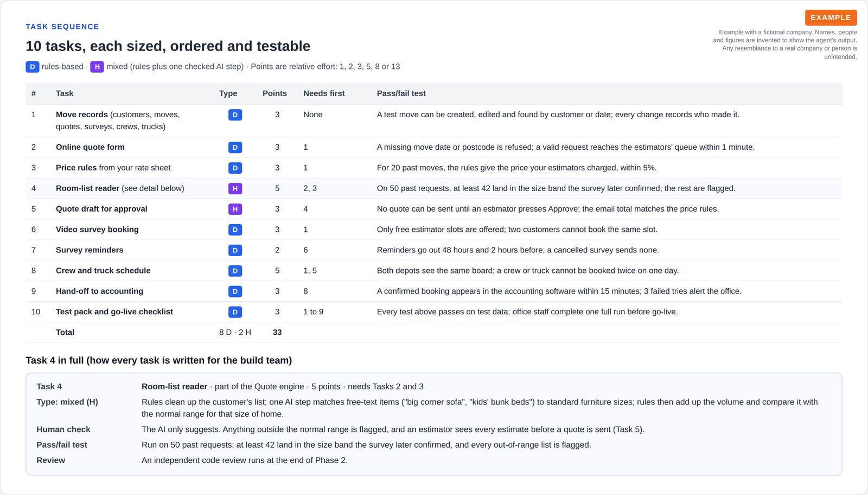Click the Quote draft for approval task name

(x=101, y=209)
